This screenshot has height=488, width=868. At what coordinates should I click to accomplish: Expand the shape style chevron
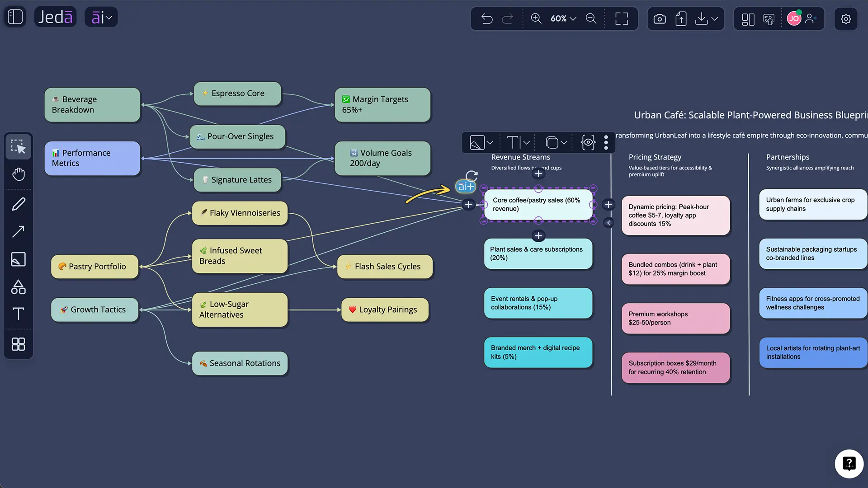pyautogui.click(x=564, y=143)
